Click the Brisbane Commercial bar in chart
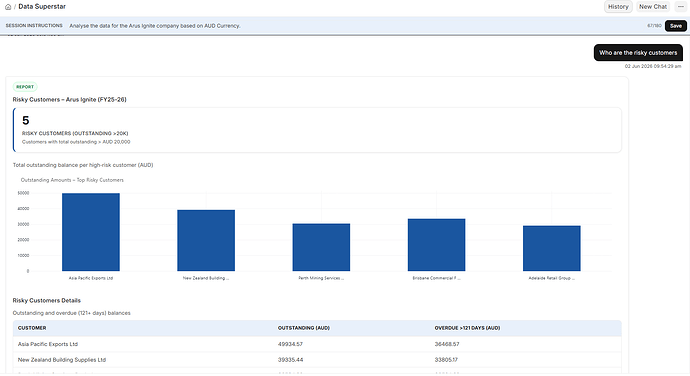 (437, 245)
